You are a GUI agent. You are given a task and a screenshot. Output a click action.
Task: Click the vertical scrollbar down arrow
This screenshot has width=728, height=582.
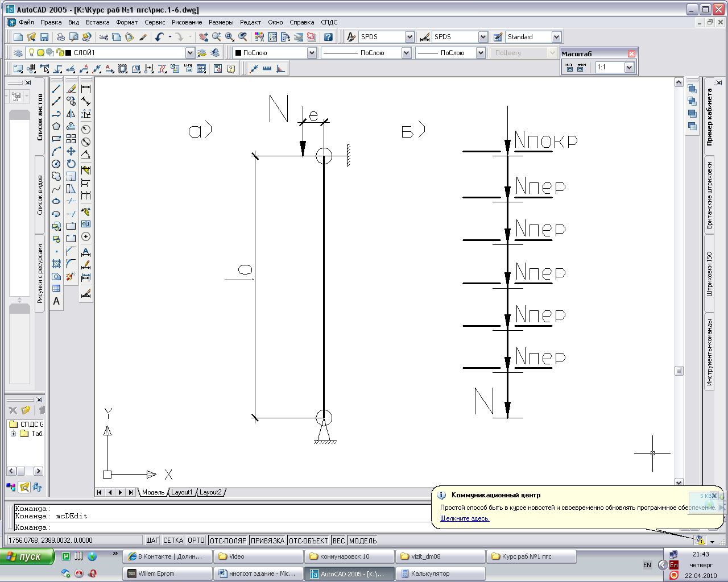coord(679,483)
